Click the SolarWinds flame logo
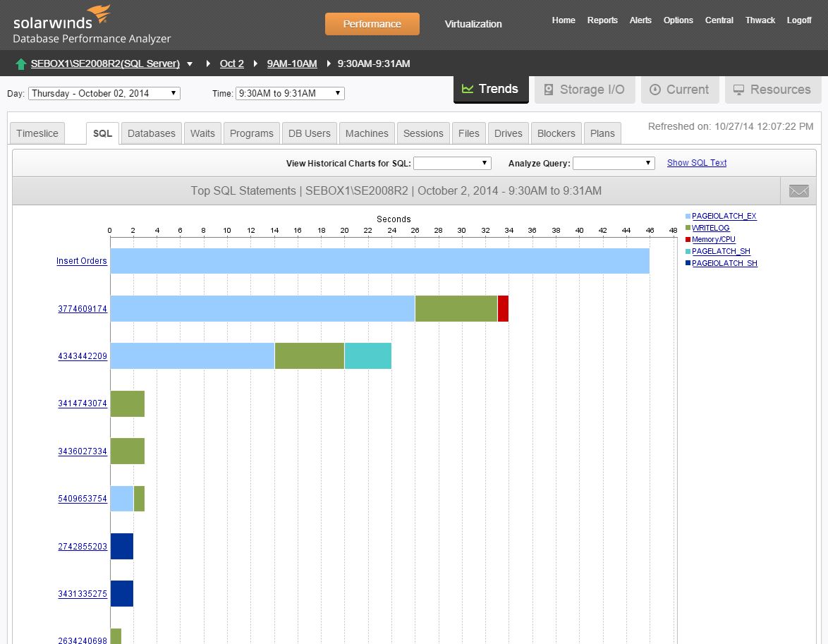This screenshot has width=828, height=644. [100, 13]
